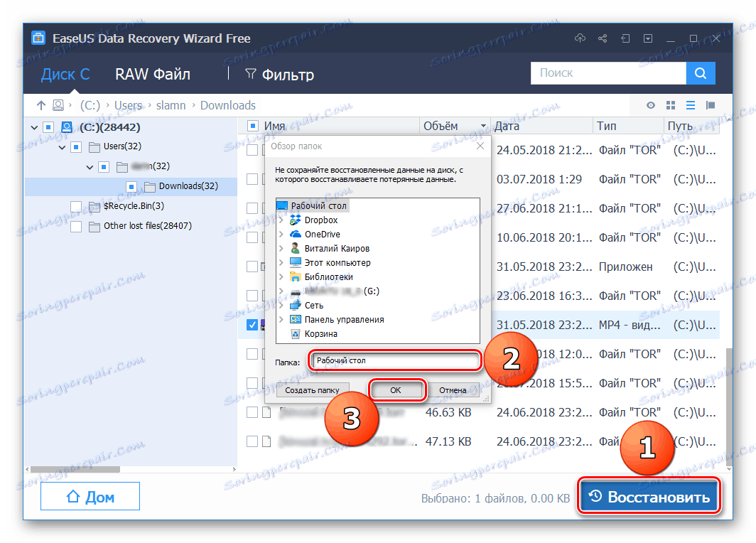Click the funnel Filter icon

pos(250,74)
